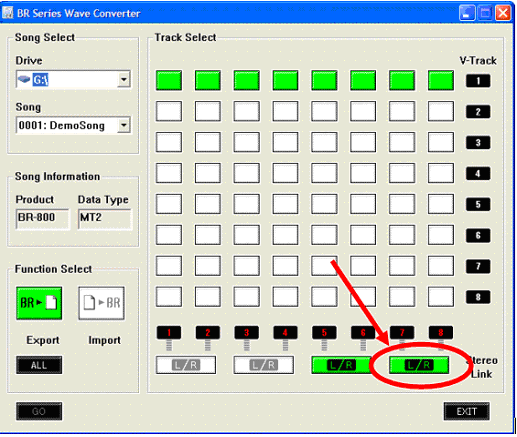Screen dimensions: 517x437
Task: Select V-Track number 4 label
Action: [478, 174]
